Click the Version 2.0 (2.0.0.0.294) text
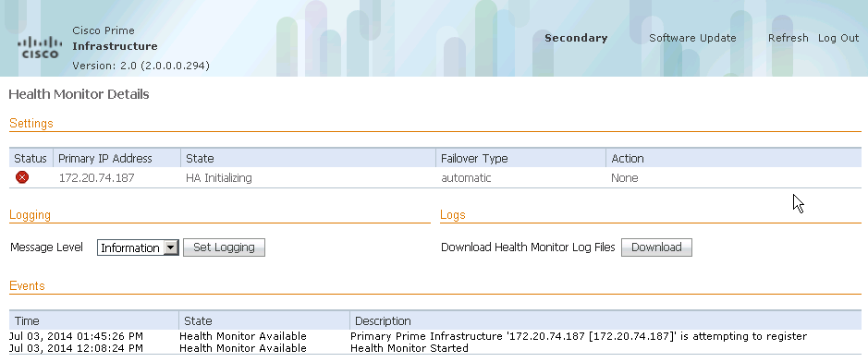The image size is (868, 362). point(141,66)
